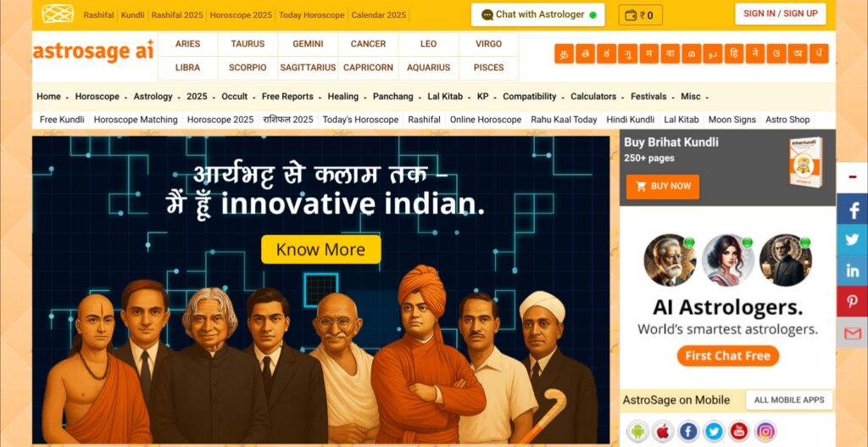
Task: Open the Calculators dropdown menu
Action: pos(597,97)
